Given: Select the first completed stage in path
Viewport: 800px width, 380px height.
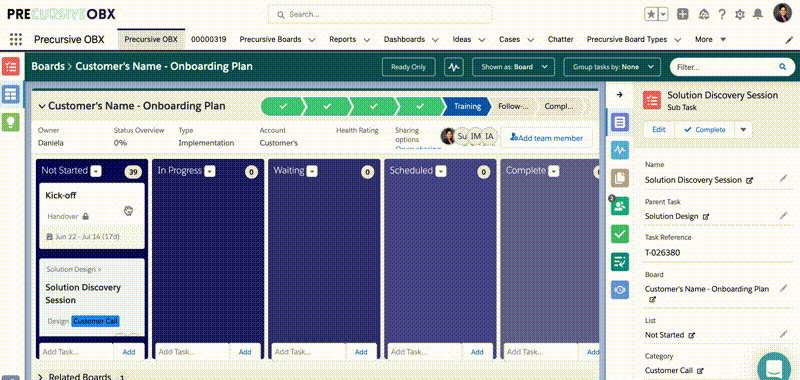Looking at the screenshot, I should pyautogui.click(x=283, y=107).
